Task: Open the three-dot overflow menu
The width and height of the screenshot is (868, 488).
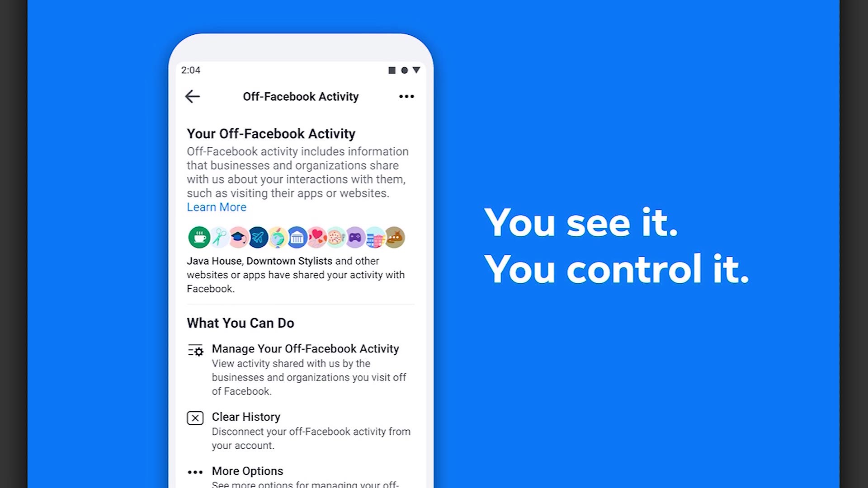Action: click(406, 97)
